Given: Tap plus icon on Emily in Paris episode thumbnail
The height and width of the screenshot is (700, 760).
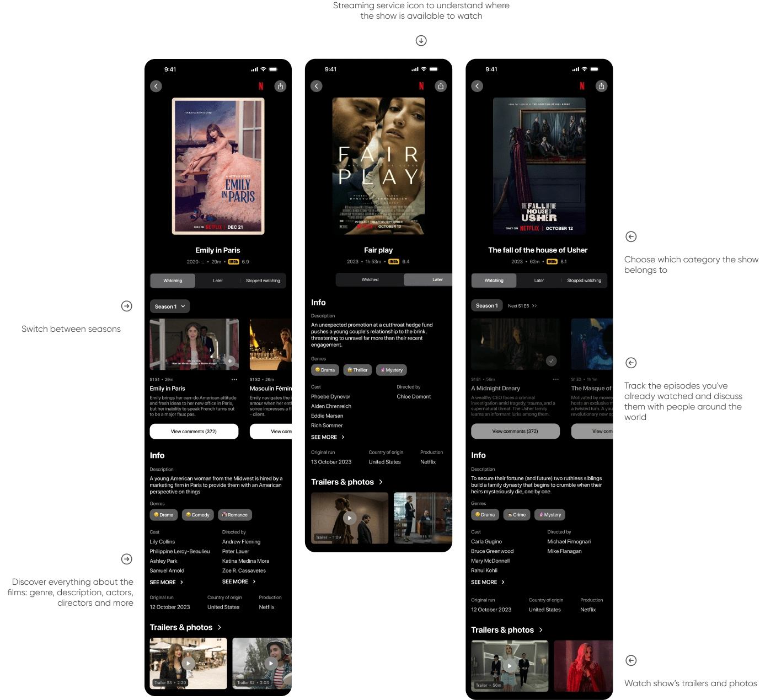Looking at the screenshot, I should [230, 361].
